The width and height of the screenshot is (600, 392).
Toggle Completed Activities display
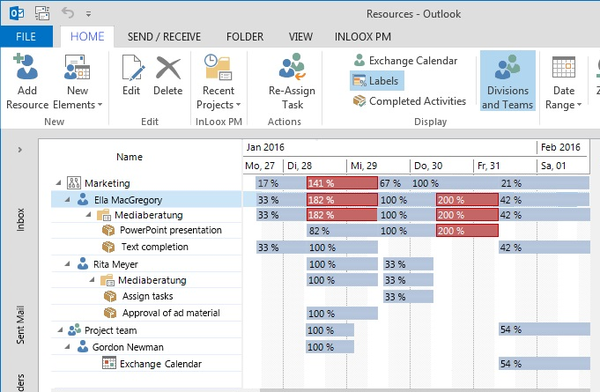click(x=409, y=101)
